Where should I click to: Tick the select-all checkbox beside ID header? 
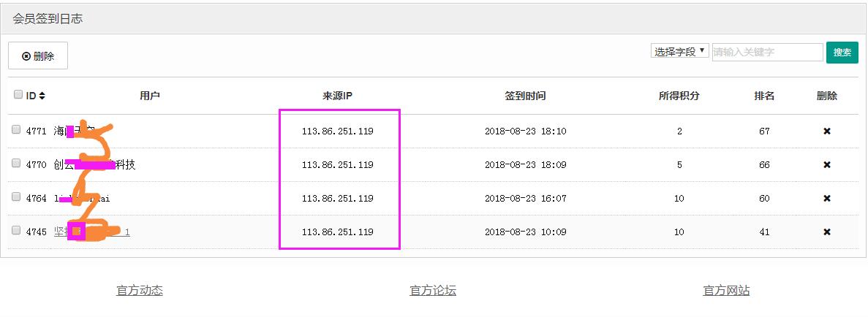tap(18, 95)
